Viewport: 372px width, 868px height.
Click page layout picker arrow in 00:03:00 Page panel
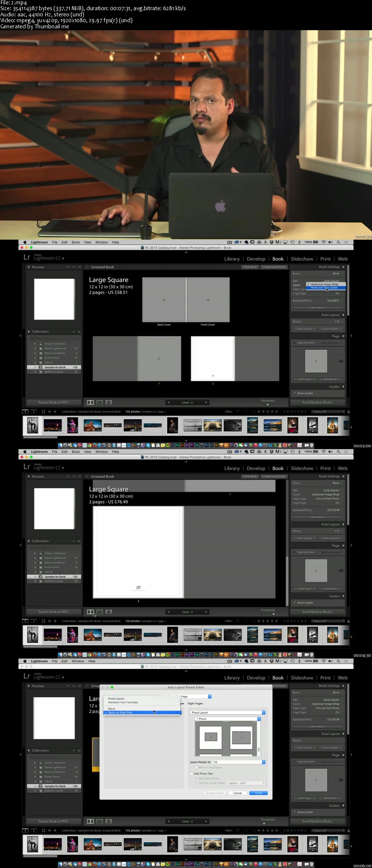click(341, 361)
